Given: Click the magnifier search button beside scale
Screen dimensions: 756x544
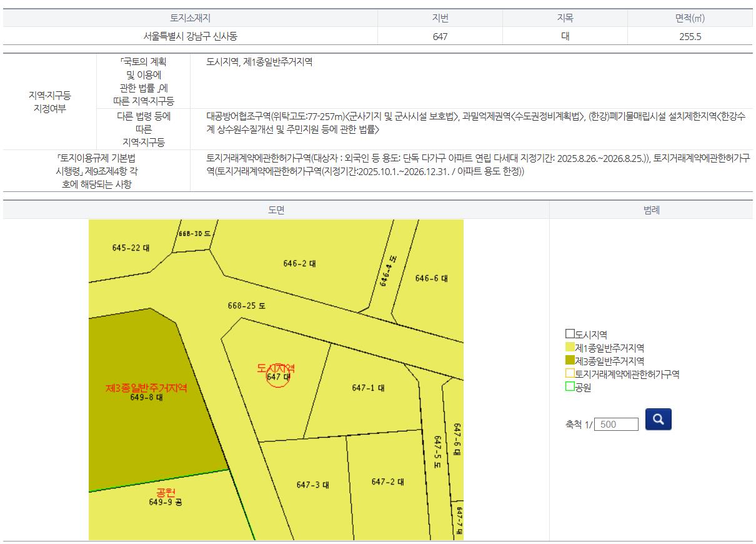Looking at the screenshot, I should click(x=658, y=419).
